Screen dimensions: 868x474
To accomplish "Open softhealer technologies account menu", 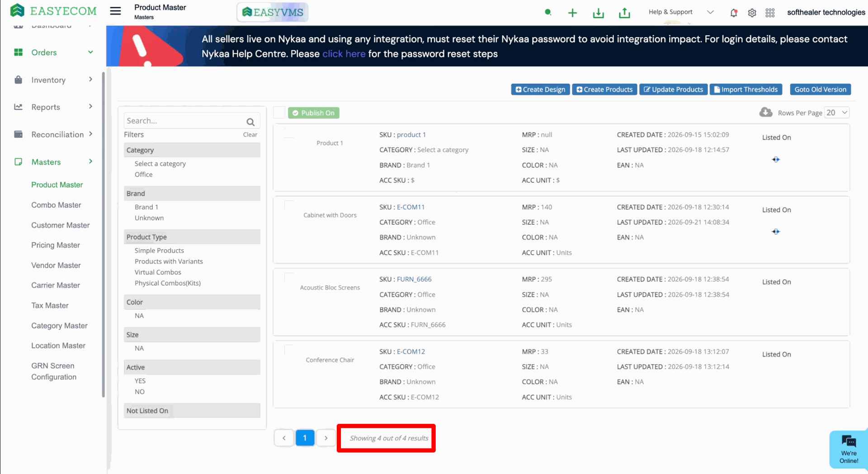I will coord(826,12).
